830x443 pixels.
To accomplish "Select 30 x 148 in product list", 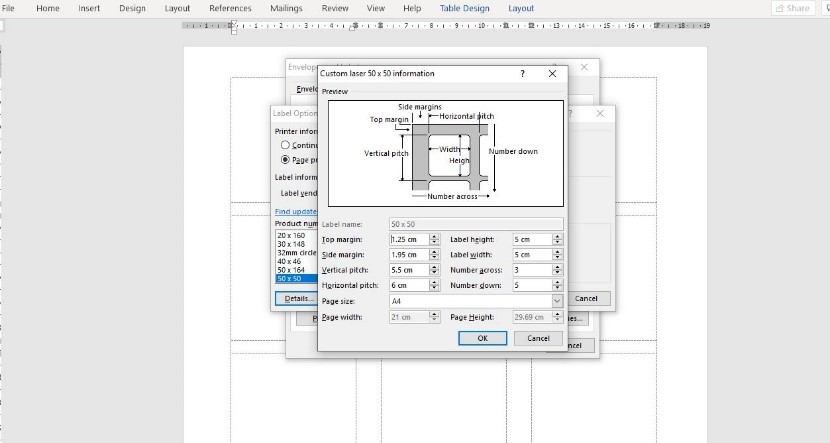I will pyautogui.click(x=296, y=244).
